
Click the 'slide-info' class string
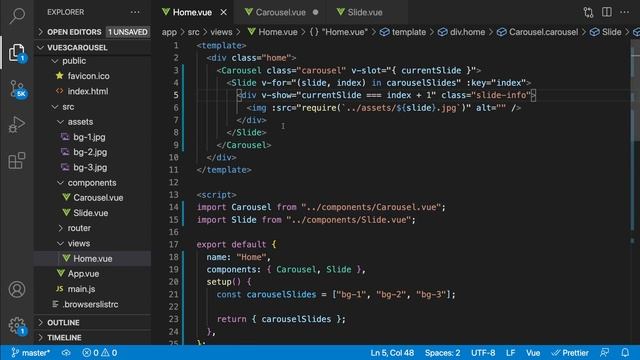(x=501, y=95)
